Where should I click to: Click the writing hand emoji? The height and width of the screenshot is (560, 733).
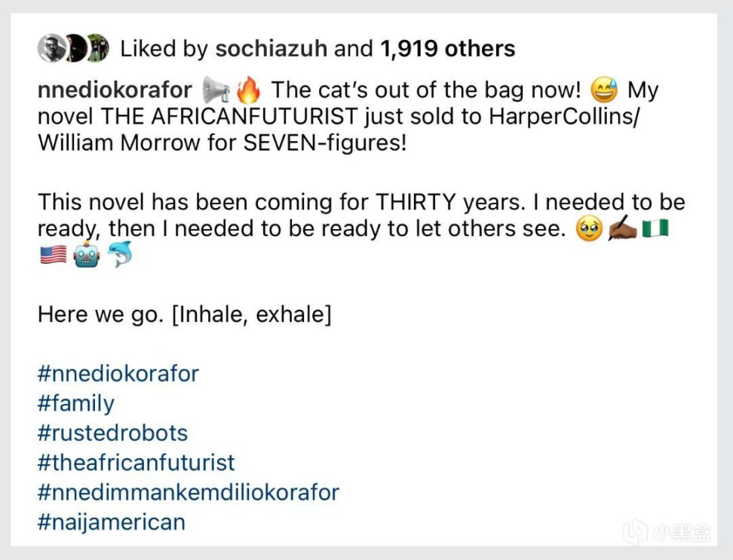pyautogui.click(x=622, y=229)
